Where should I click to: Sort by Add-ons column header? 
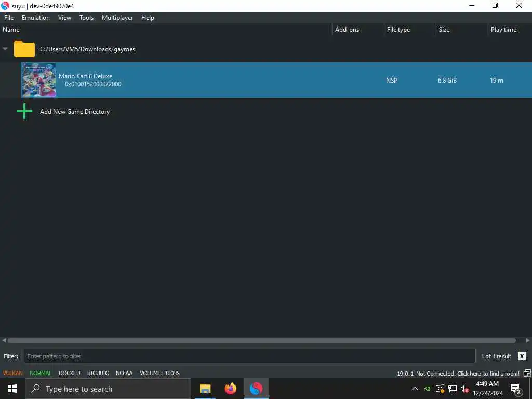(358, 30)
